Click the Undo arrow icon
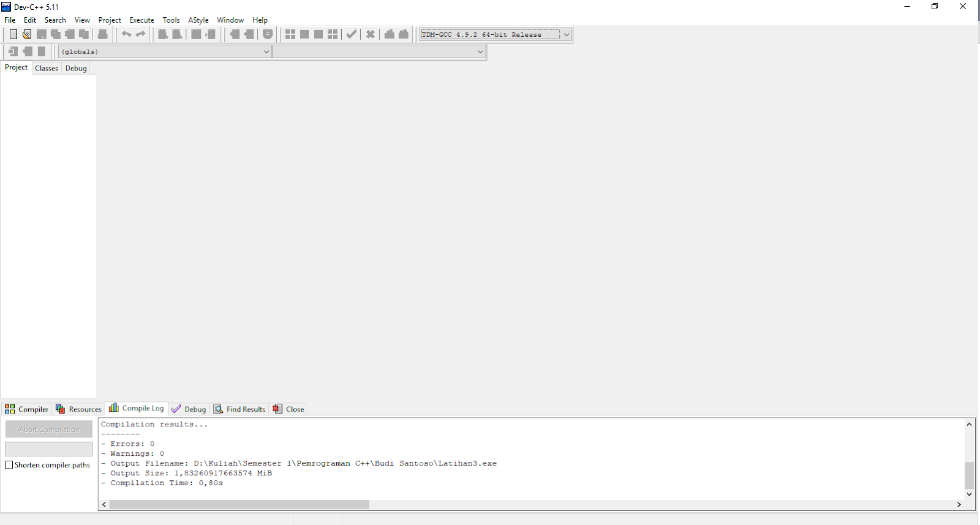The height and width of the screenshot is (525, 980). tap(126, 34)
